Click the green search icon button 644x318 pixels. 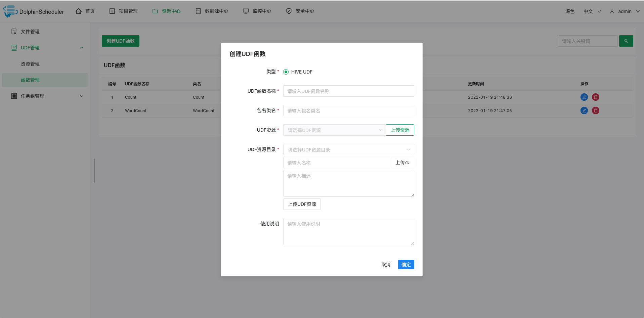coord(626,41)
